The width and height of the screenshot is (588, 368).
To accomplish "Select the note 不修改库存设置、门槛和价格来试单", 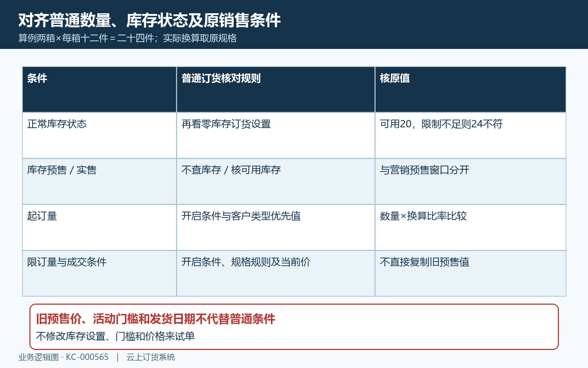I will coord(115,336).
